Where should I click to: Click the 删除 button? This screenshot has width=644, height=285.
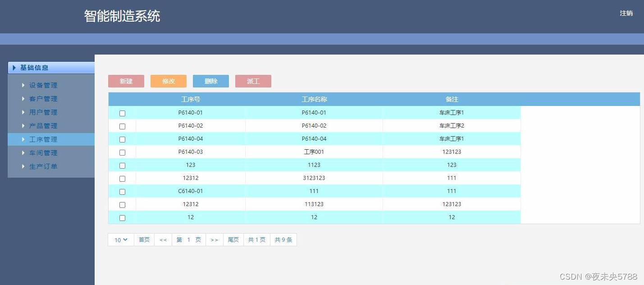coord(210,81)
